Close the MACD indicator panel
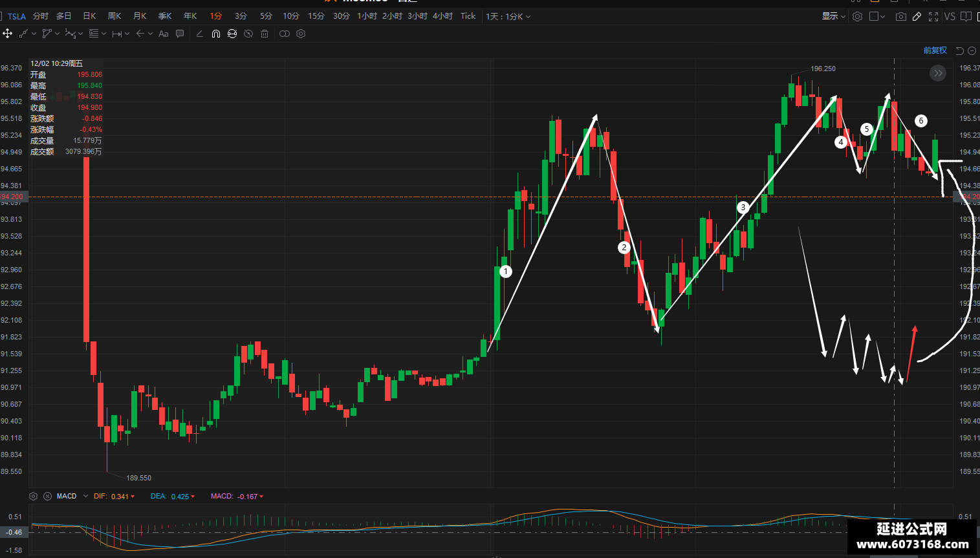 click(47, 496)
